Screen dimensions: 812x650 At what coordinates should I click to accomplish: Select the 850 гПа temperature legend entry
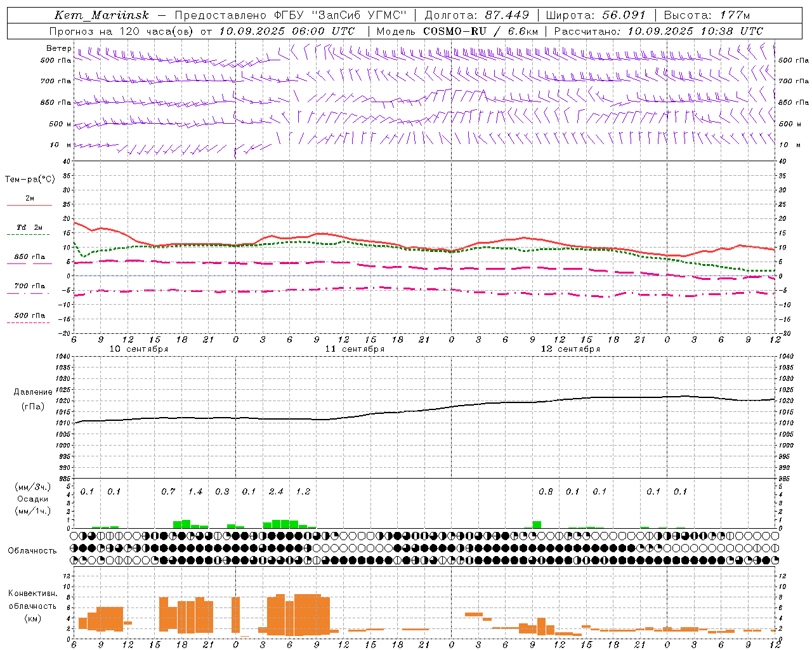pos(30,257)
